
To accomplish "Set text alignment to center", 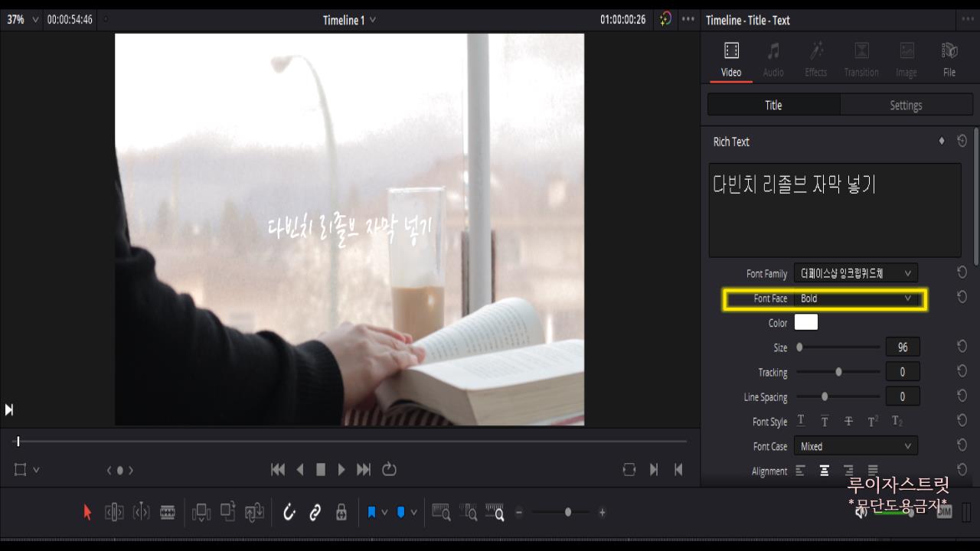I will tap(825, 471).
